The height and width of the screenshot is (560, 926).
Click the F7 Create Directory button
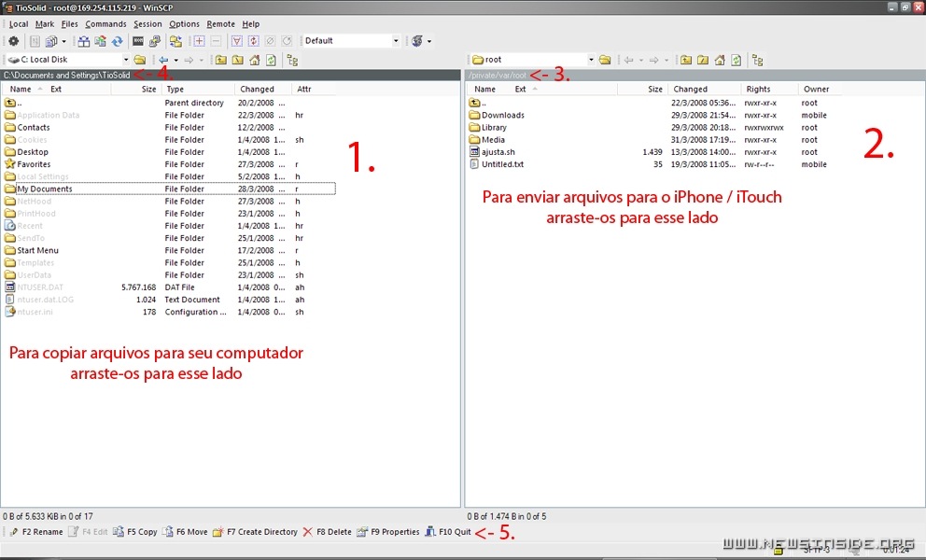point(255,532)
